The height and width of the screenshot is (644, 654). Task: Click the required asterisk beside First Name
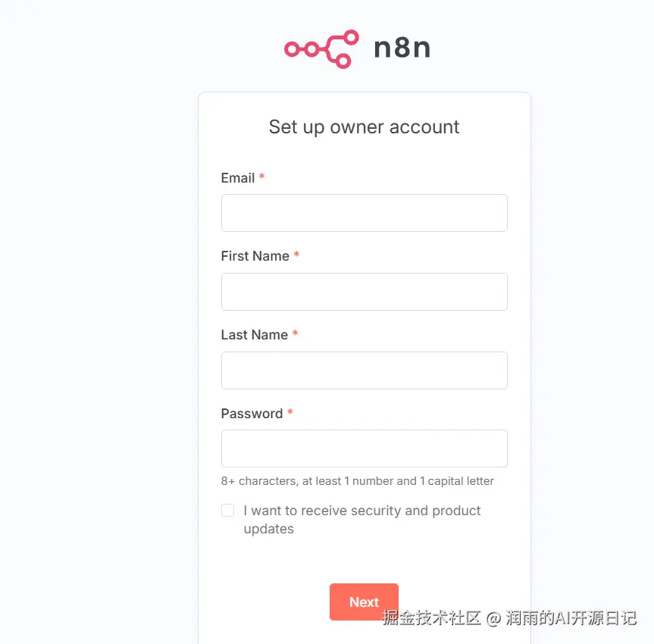[x=296, y=254]
